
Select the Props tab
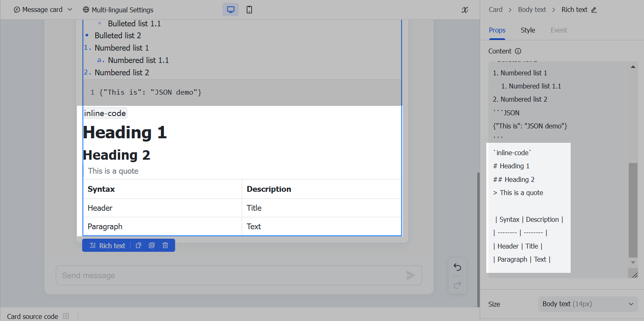pyautogui.click(x=497, y=30)
